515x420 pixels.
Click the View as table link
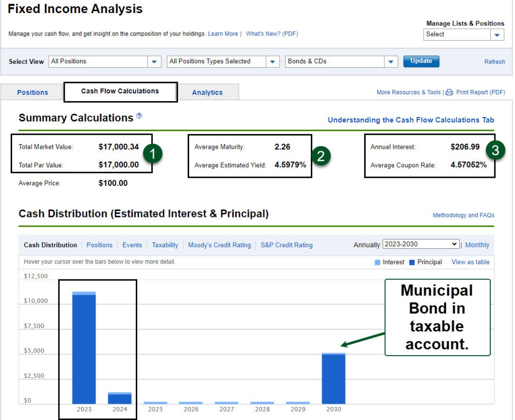tap(470, 262)
